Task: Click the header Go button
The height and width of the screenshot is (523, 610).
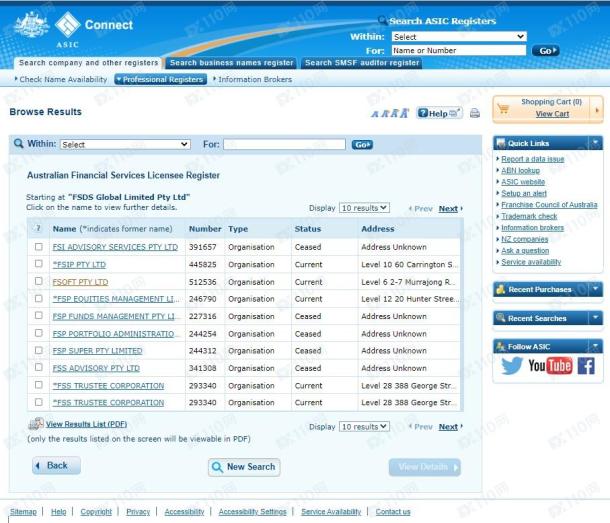Action: pyautogui.click(x=545, y=51)
